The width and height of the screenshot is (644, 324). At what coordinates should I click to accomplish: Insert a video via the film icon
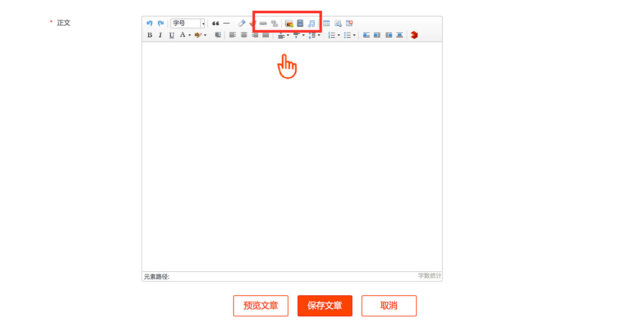click(x=300, y=23)
